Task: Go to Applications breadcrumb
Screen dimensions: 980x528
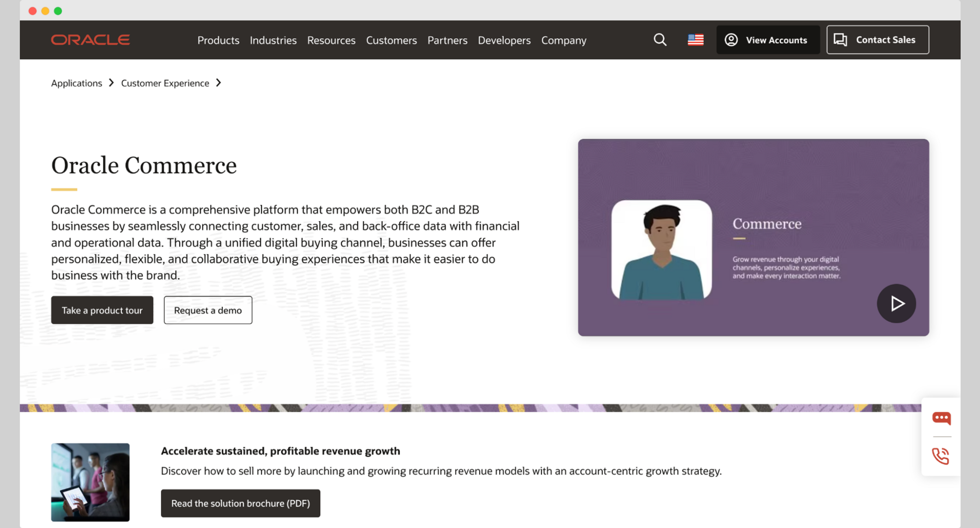Action: click(x=77, y=83)
